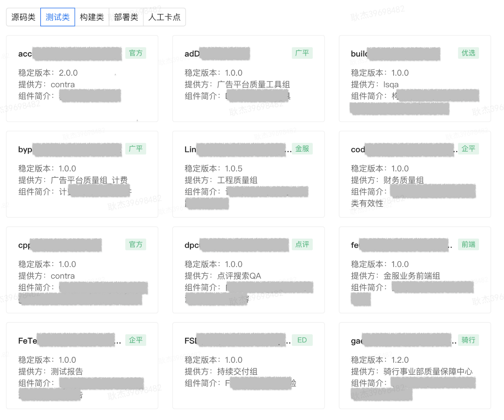
Task: Open the byp component card
Action: pos(82,174)
